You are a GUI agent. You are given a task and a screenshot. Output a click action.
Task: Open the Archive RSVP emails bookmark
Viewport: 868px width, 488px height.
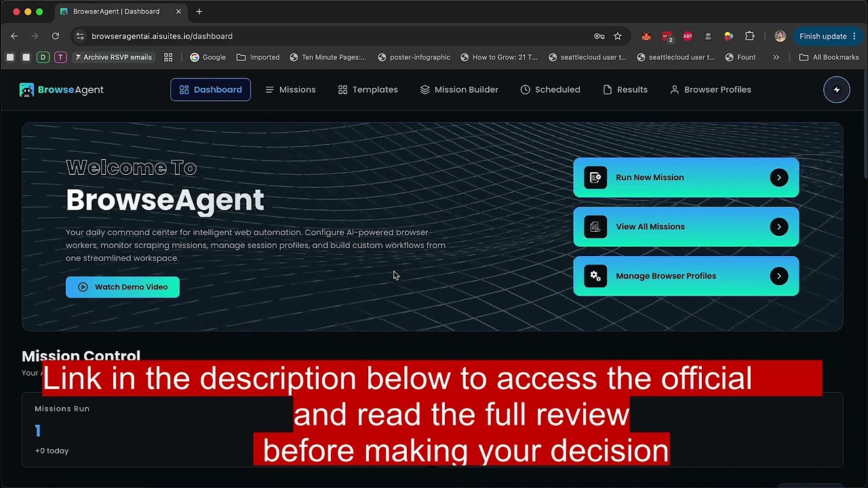click(x=113, y=58)
